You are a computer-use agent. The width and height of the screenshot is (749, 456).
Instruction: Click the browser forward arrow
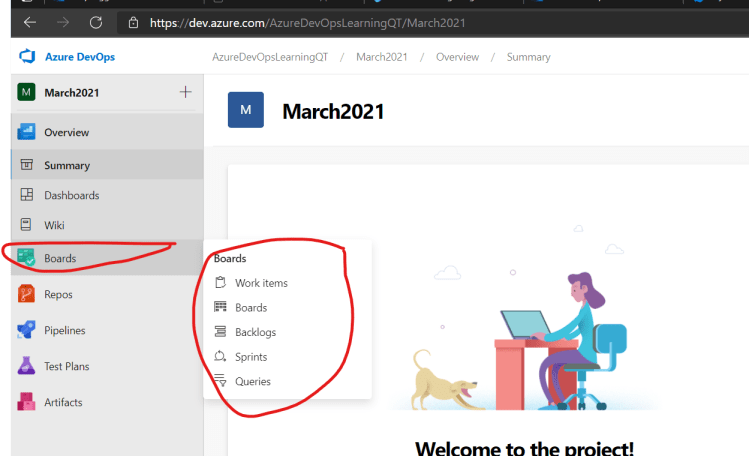[x=63, y=22]
